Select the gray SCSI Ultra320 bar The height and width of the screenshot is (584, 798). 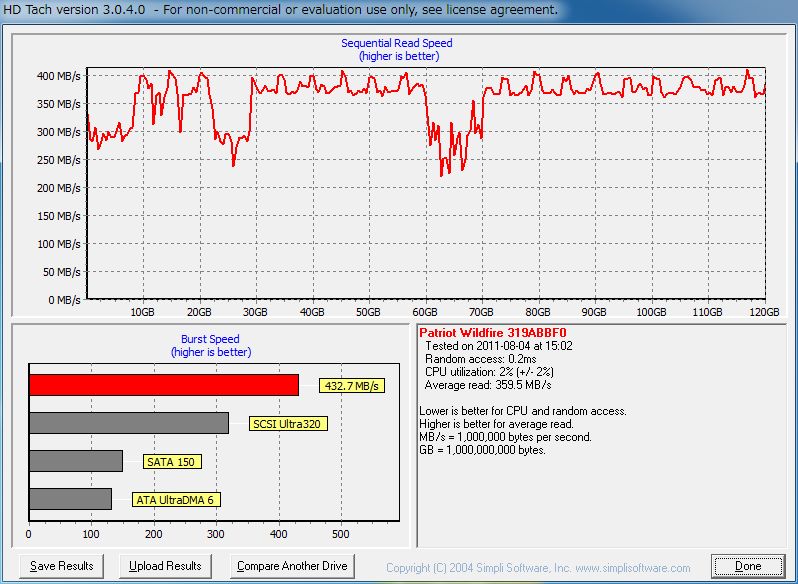(129, 423)
